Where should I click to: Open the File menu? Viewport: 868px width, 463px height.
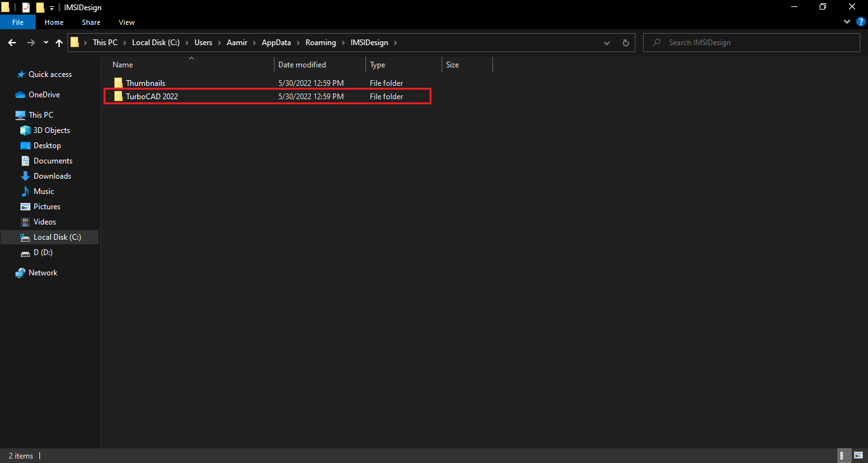coord(18,22)
